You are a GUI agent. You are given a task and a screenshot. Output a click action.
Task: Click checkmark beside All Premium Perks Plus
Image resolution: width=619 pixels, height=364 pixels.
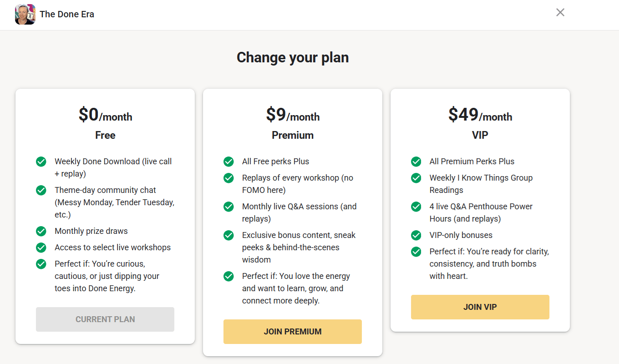point(416,162)
